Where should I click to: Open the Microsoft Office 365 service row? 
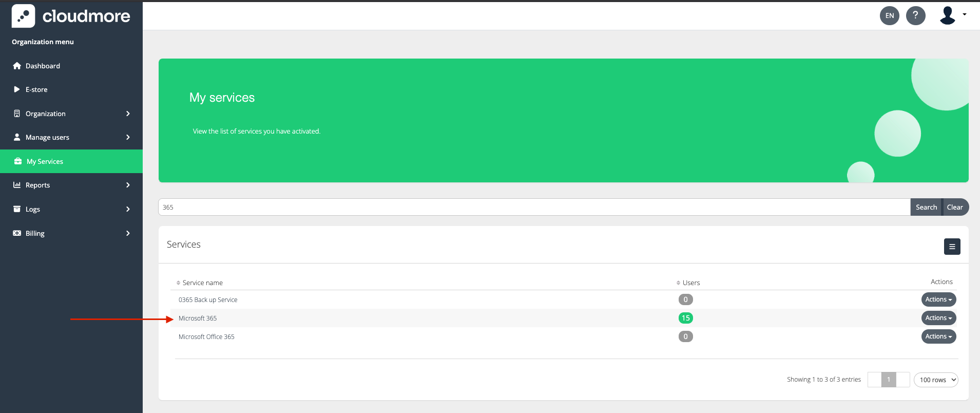(206, 337)
